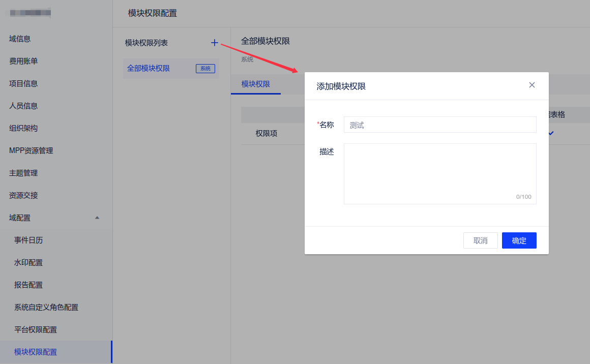Select 项目信息 menu item
590x364 pixels.
(x=23, y=83)
